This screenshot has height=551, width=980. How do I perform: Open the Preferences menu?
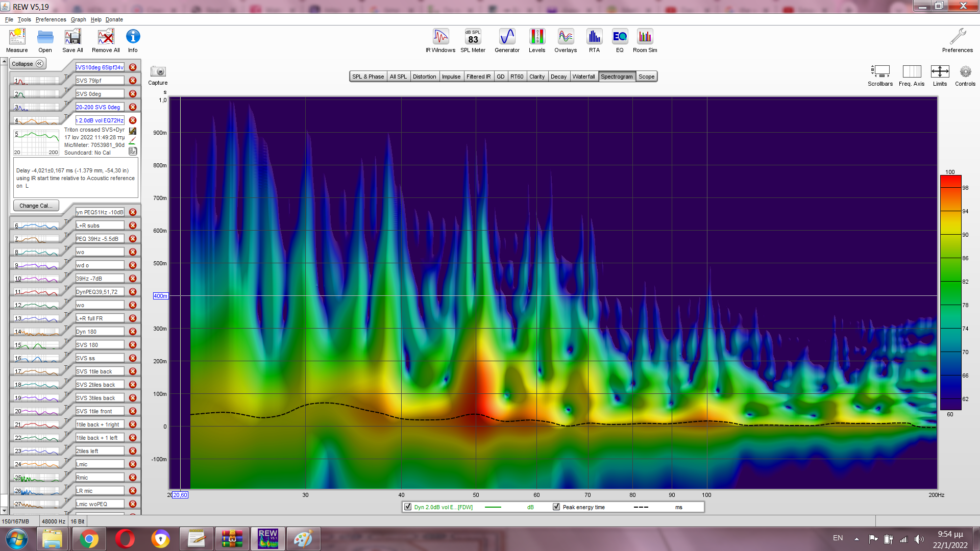pyautogui.click(x=51, y=19)
